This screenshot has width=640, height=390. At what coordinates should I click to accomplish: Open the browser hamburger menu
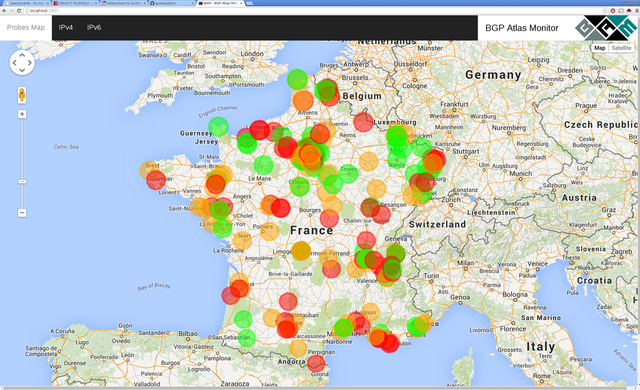click(x=636, y=11)
